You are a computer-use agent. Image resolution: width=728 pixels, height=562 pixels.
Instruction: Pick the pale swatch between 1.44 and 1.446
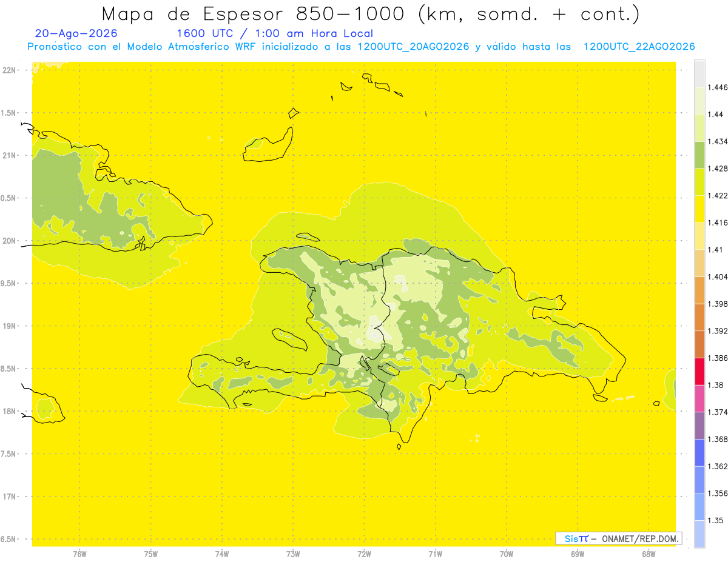pos(699,100)
